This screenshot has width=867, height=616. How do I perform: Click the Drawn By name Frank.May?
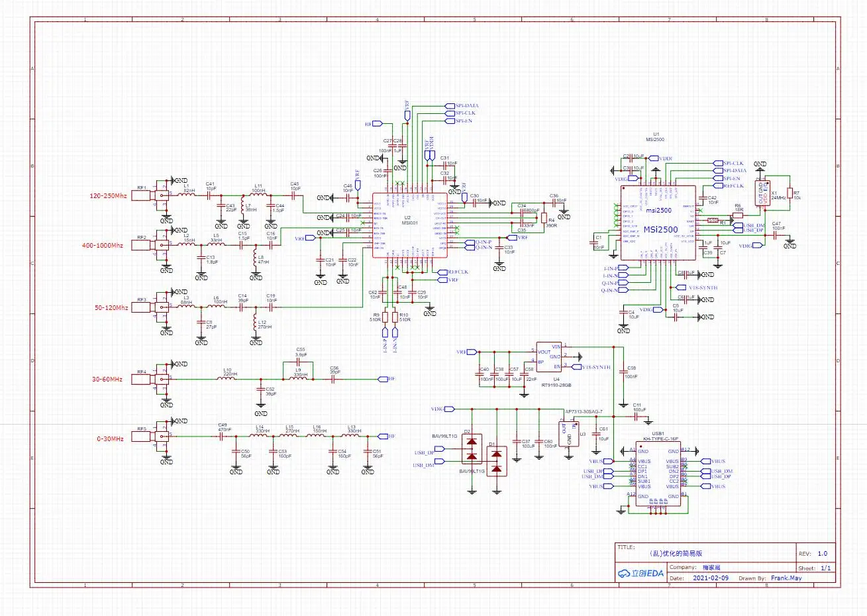(x=787, y=578)
